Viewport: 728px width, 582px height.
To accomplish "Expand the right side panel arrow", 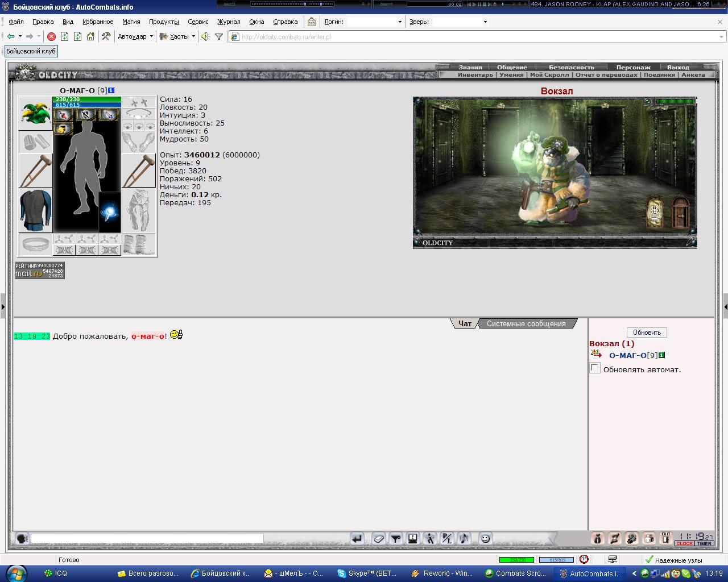I will [x=725, y=307].
